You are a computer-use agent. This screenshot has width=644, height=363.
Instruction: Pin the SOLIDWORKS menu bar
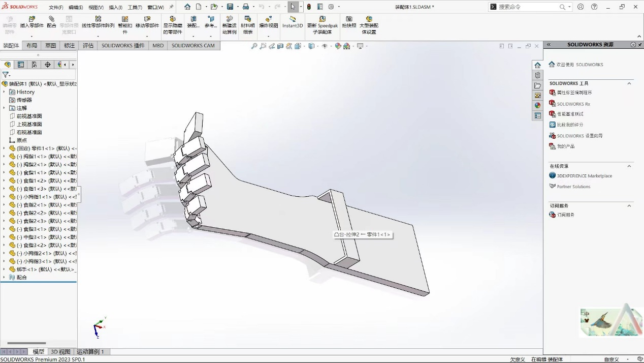coord(171,7)
